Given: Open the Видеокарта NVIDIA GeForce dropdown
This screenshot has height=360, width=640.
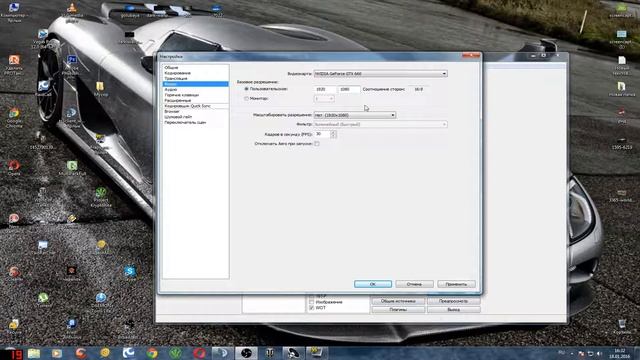Looking at the screenshot, I should pos(380,74).
